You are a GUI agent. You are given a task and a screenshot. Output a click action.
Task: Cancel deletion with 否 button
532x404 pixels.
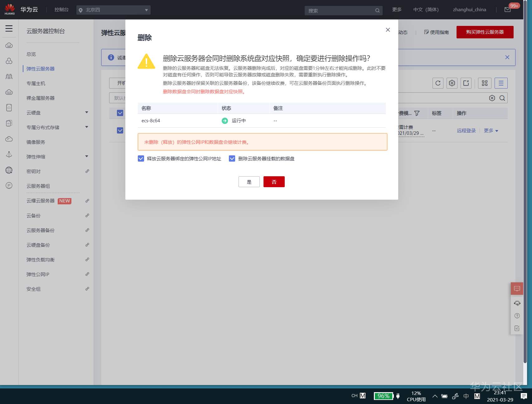pyautogui.click(x=274, y=182)
